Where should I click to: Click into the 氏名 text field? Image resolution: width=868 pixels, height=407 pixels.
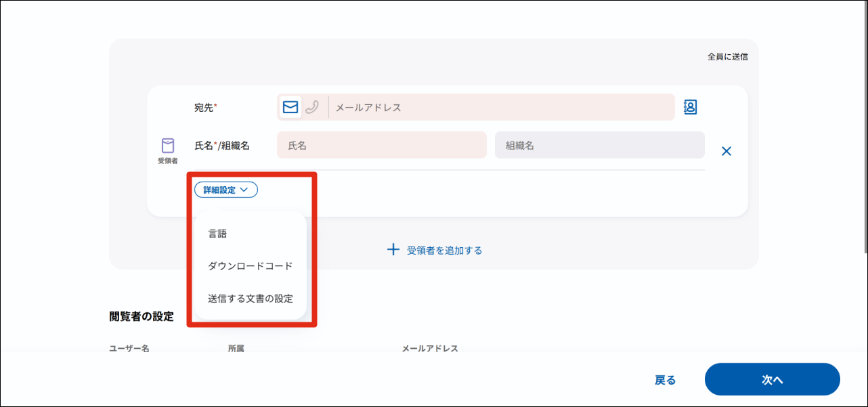pyautogui.click(x=382, y=145)
